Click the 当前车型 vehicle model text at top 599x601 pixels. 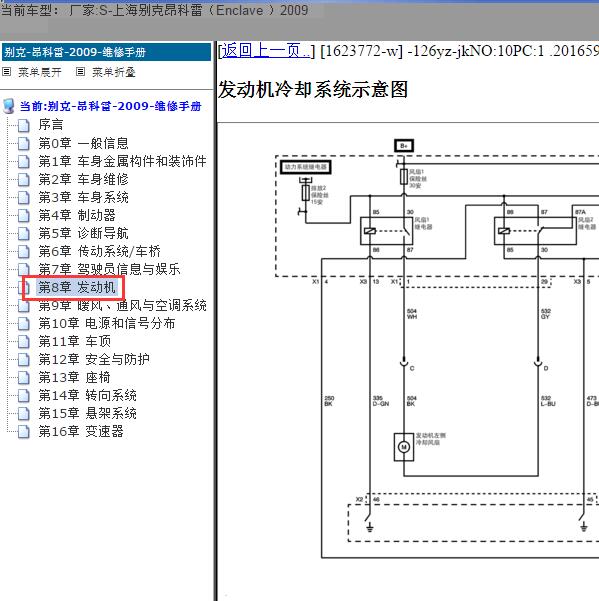coord(154,10)
